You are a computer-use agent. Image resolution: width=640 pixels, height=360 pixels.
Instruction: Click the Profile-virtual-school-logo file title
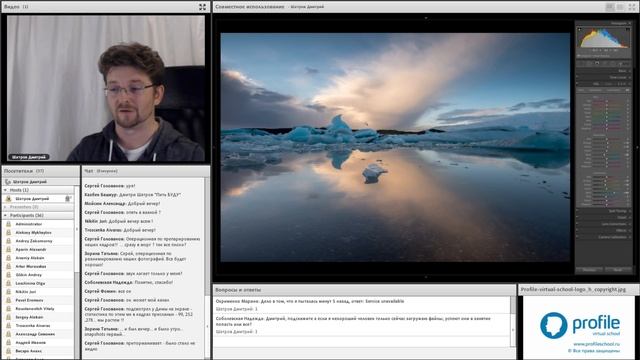573,289
